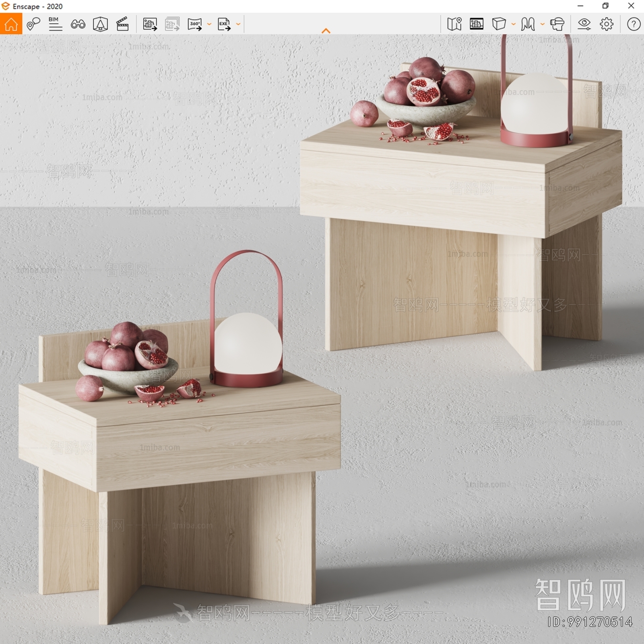Open Visual Settings eye icon
Image resolution: width=644 pixels, height=644 pixels.
point(584,24)
